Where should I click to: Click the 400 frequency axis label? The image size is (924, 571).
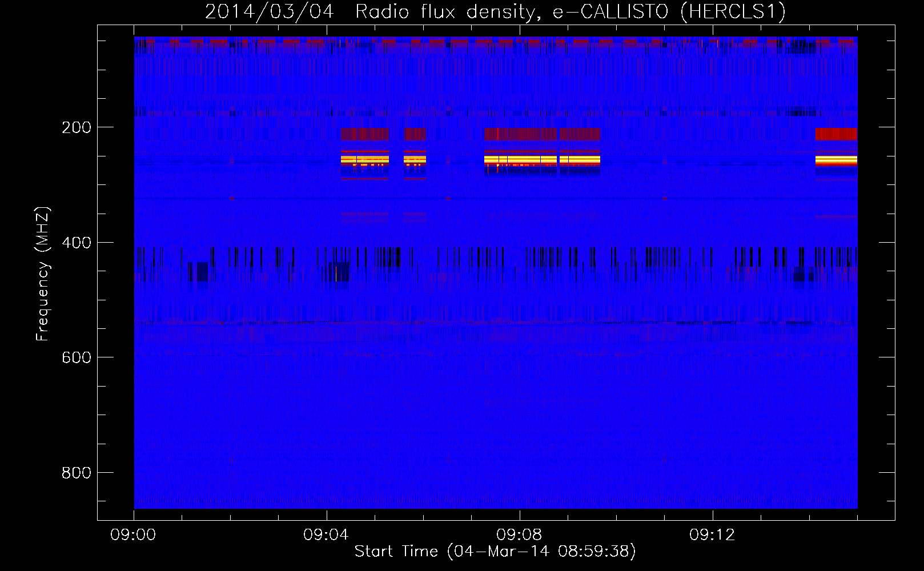(x=77, y=243)
